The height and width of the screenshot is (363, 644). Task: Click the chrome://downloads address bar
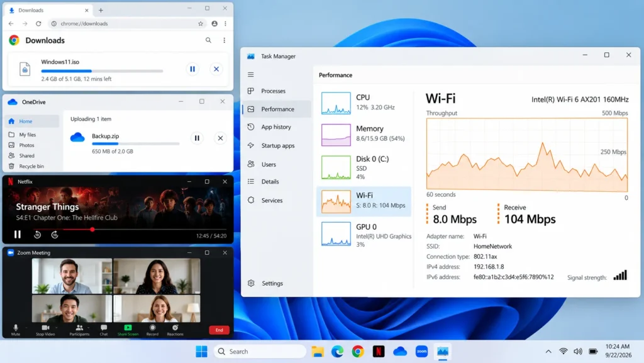click(127, 24)
